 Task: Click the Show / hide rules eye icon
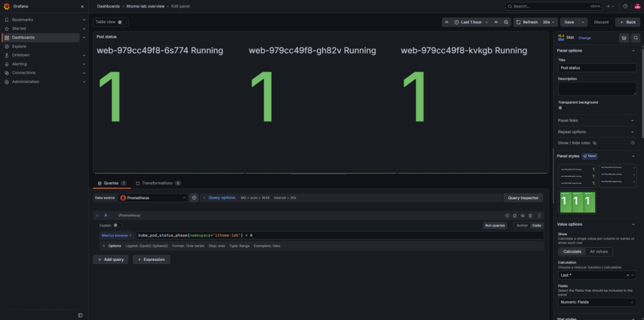[595, 143]
